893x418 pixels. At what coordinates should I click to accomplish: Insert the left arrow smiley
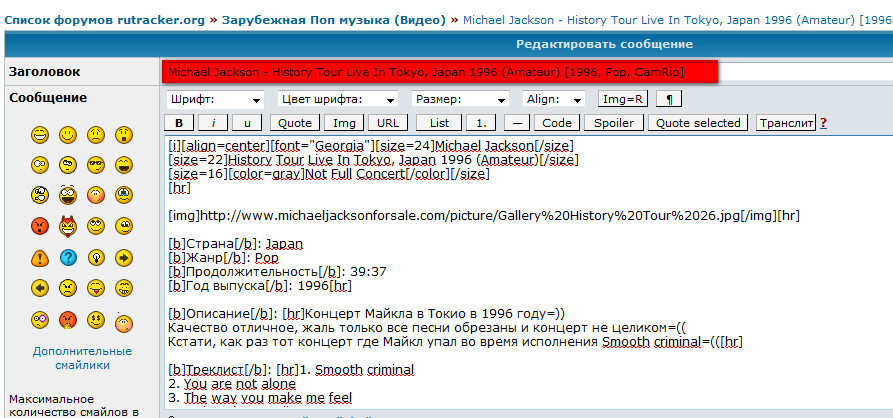[x=40, y=288]
